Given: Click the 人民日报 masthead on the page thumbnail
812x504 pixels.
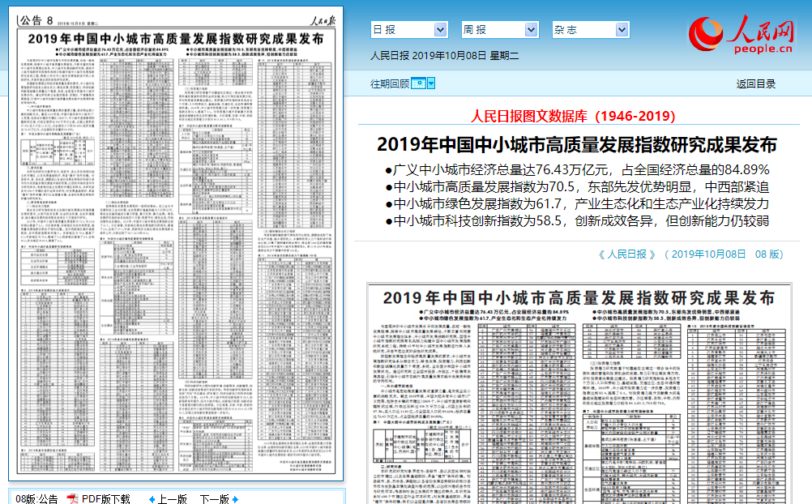Looking at the screenshot, I should click(x=323, y=21).
